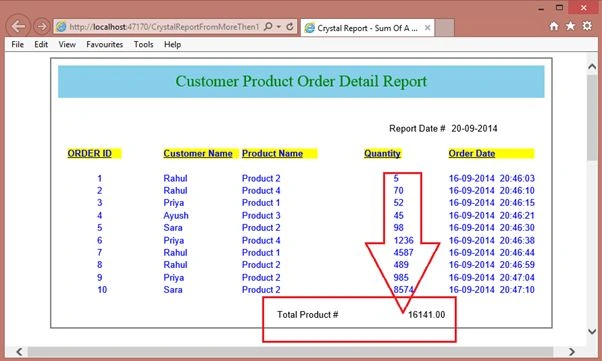Screen dimensions: 602x361
Task: Click the total value 16141.00
Action: pyautogui.click(x=427, y=315)
